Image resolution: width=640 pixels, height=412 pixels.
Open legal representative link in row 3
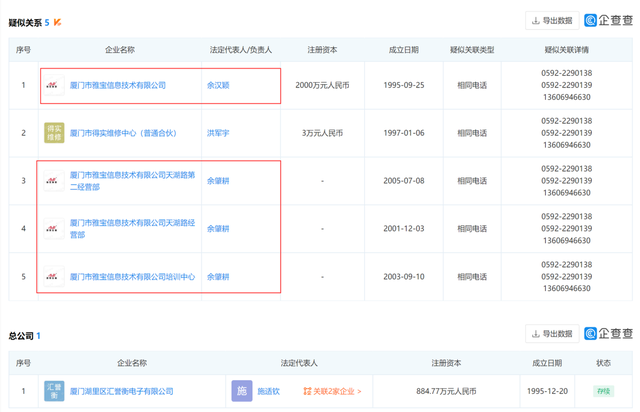[218, 181]
